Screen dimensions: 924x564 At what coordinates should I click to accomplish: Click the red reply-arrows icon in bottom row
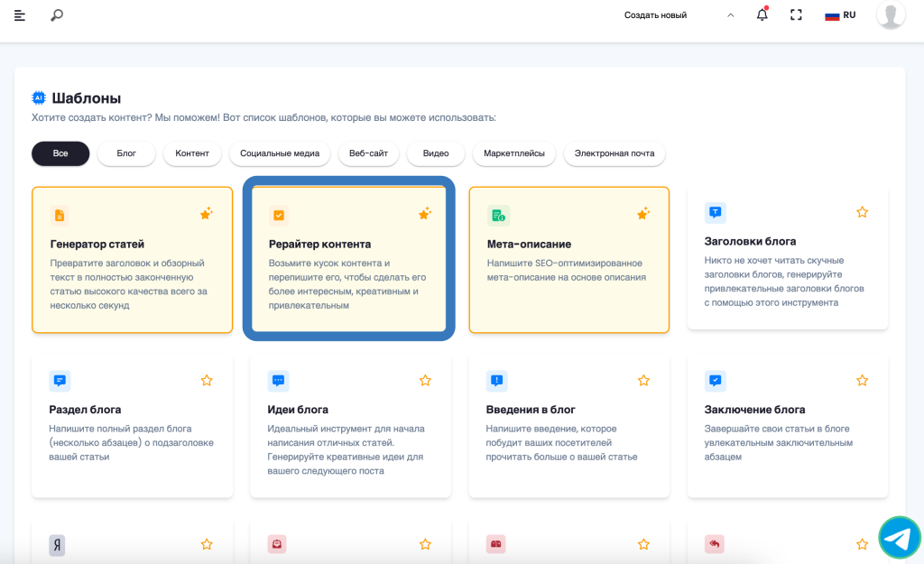point(715,544)
